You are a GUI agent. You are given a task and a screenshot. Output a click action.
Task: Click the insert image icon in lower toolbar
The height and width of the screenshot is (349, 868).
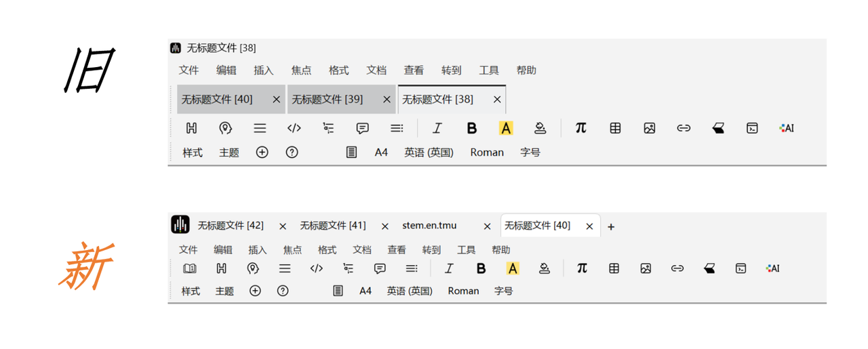click(x=646, y=269)
